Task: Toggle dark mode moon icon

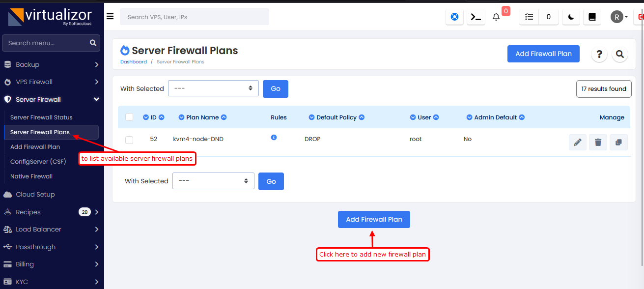Action: click(571, 17)
